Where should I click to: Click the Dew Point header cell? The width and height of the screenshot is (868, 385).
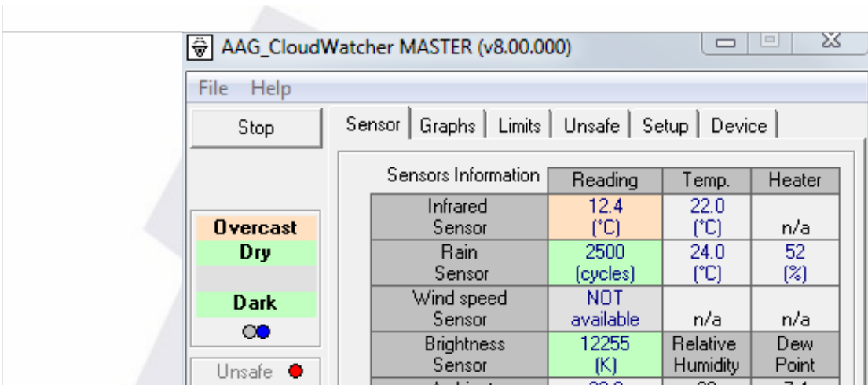tap(795, 354)
